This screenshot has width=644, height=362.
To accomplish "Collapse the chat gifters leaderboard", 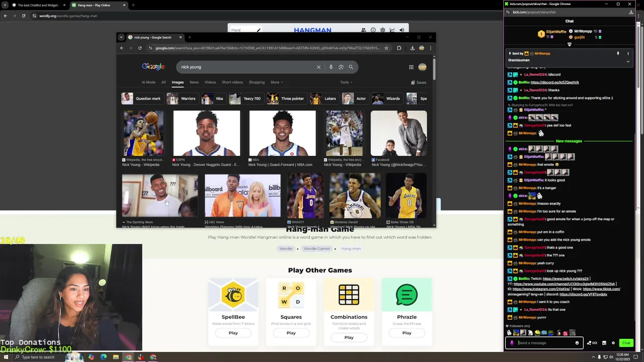I will pos(570,44).
